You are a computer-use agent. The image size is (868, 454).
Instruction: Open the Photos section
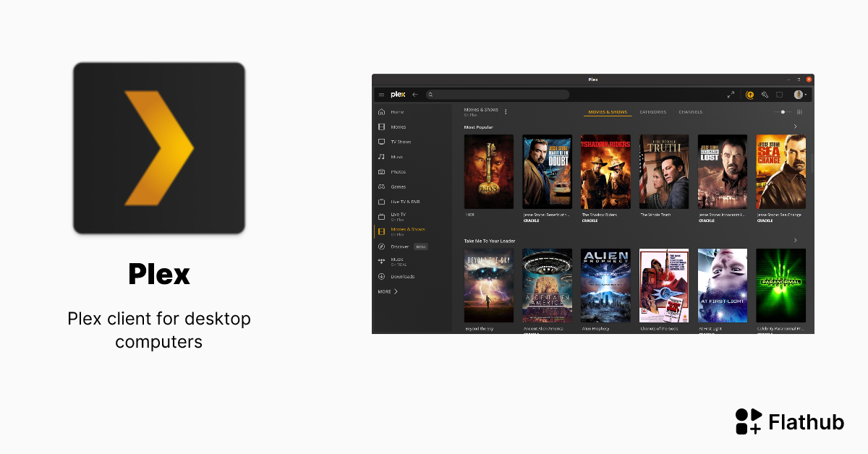point(398,171)
